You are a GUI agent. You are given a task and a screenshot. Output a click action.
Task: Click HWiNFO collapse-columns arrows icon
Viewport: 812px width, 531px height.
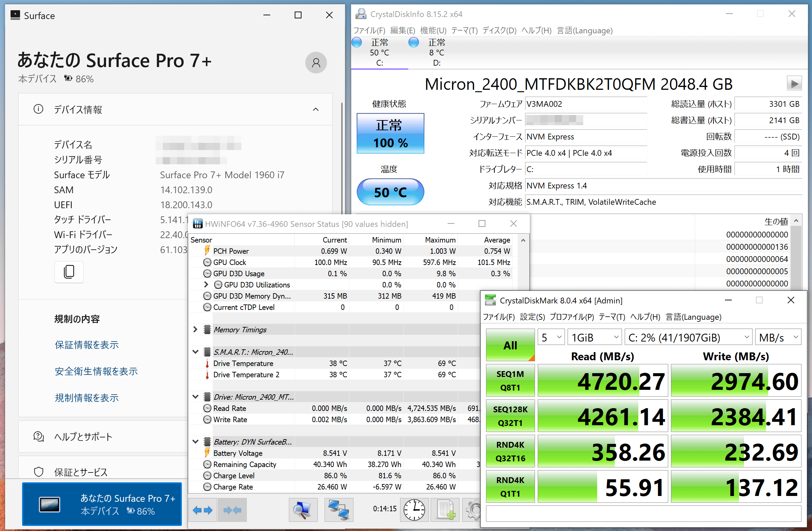pos(232,510)
